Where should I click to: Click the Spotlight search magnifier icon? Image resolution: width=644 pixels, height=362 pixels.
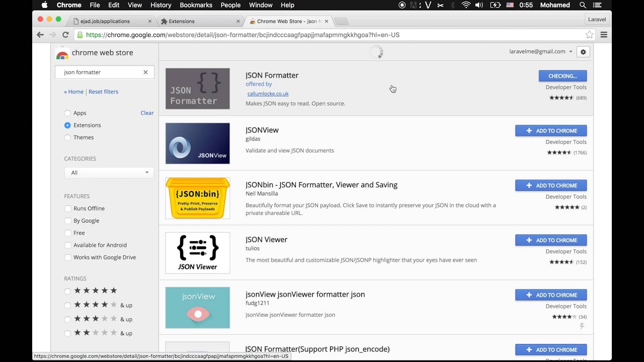coord(583,5)
